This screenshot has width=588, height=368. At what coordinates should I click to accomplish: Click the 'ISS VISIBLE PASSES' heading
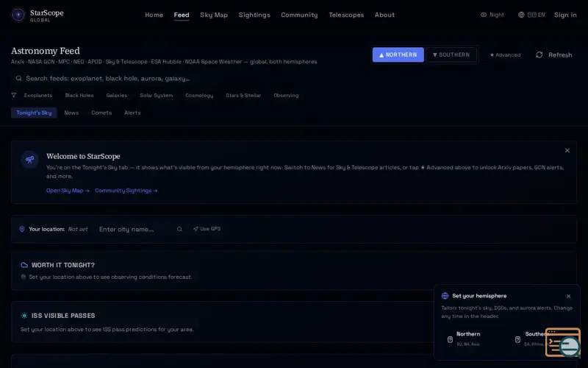click(63, 316)
